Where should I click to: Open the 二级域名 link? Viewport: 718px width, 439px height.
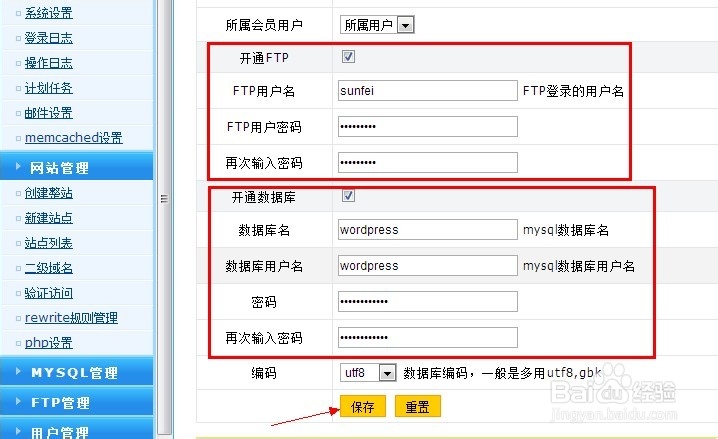click(x=49, y=268)
